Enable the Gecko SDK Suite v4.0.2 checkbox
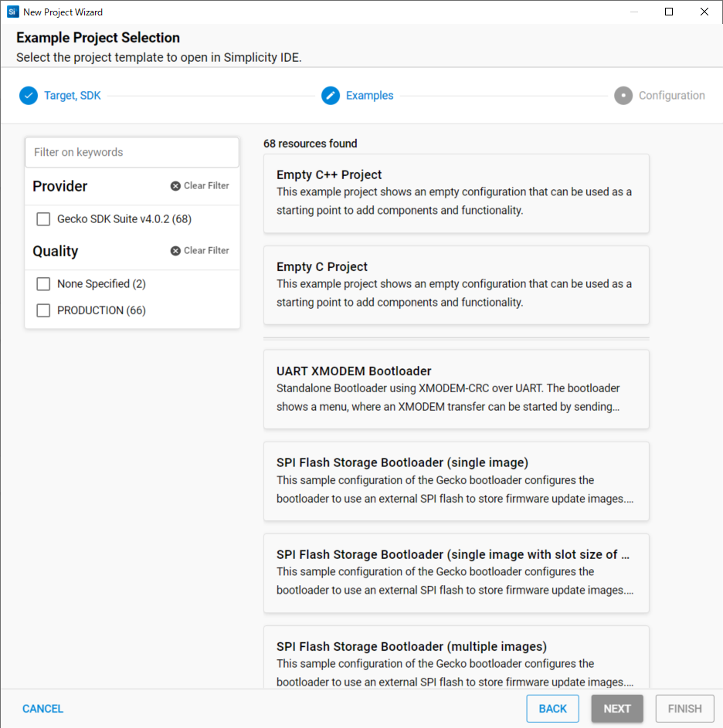 point(43,219)
